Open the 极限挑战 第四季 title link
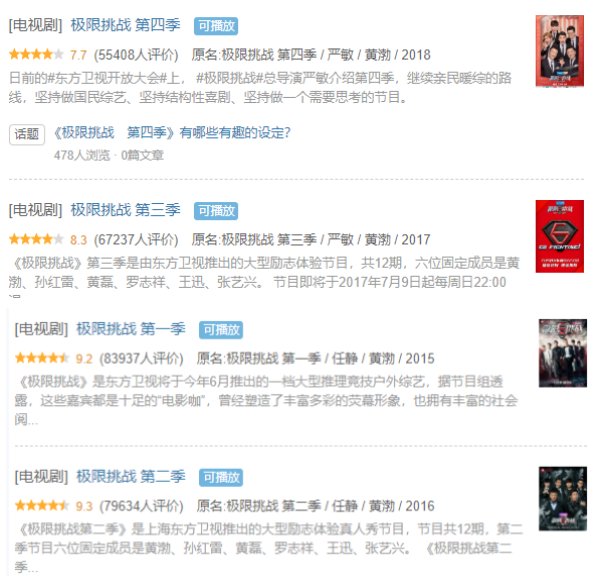606x576 pixels. click(125, 26)
